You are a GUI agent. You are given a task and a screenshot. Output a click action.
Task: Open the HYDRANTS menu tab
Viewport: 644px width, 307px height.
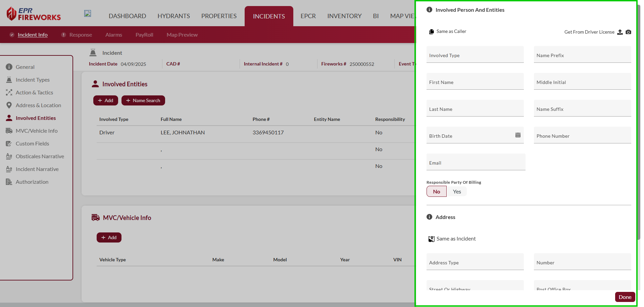pyautogui.click(x=174, y=16)
